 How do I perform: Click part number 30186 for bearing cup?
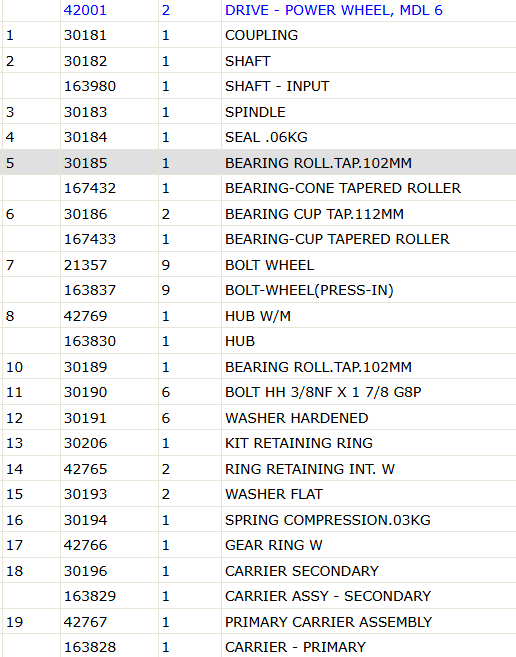click(x=85, y=214)
